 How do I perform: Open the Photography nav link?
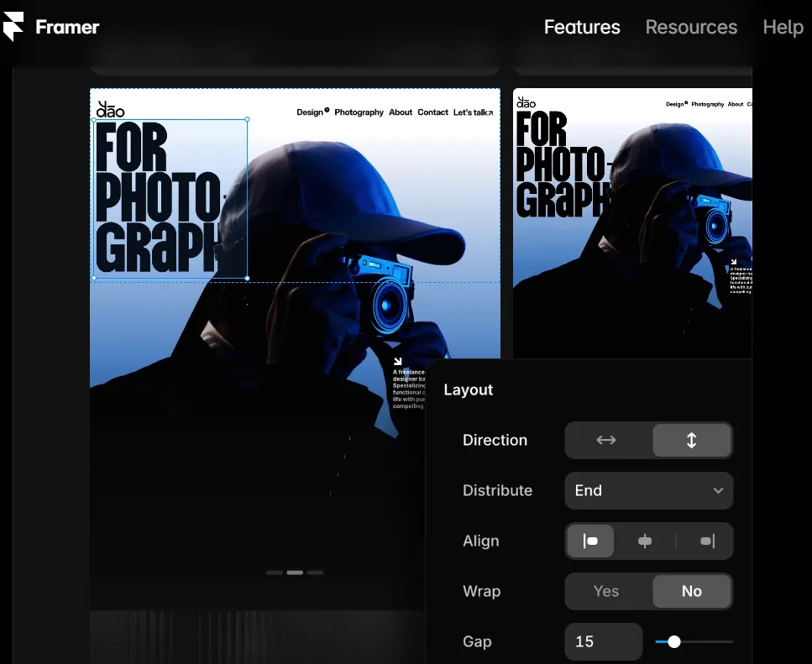359,112
